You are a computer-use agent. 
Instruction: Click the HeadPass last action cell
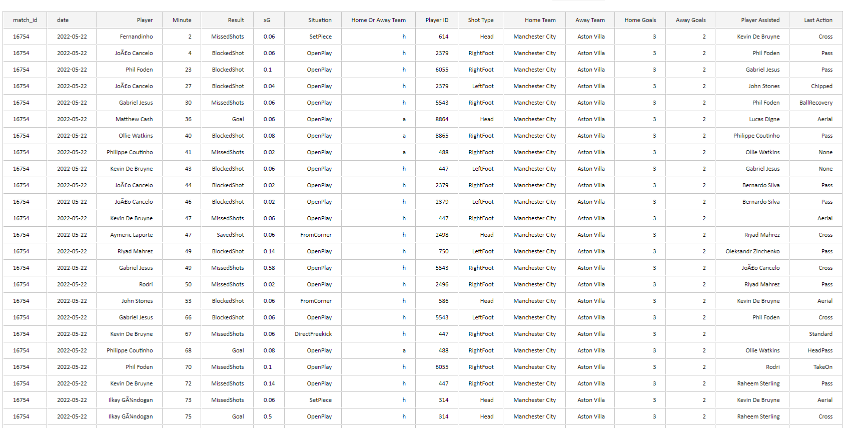point(820,350)
